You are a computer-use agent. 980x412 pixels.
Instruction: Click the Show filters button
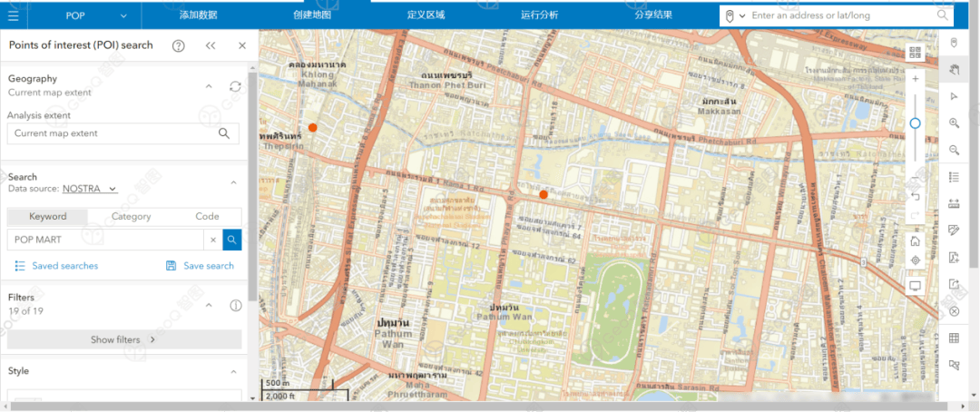pos(124,339)
